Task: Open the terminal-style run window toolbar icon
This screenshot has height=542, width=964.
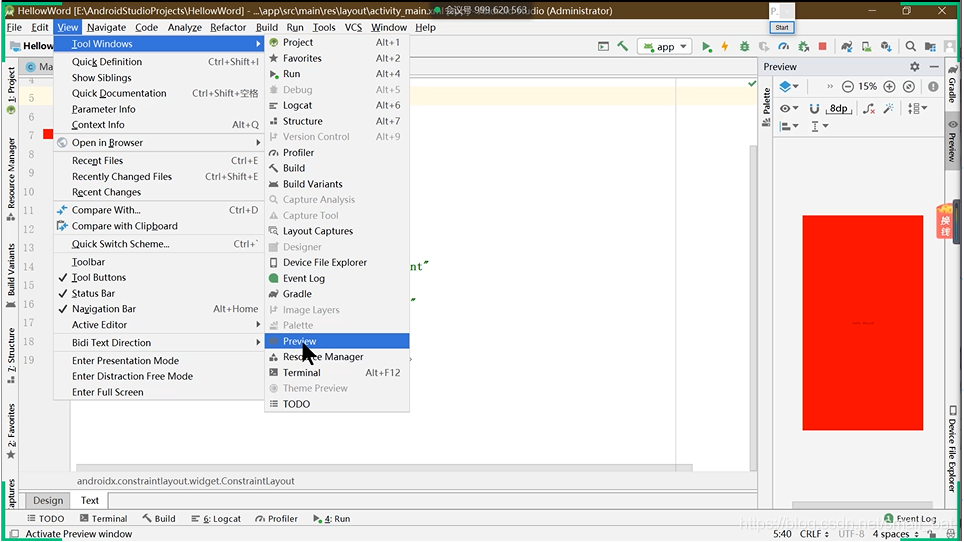Action: click(x=603, y=47)
